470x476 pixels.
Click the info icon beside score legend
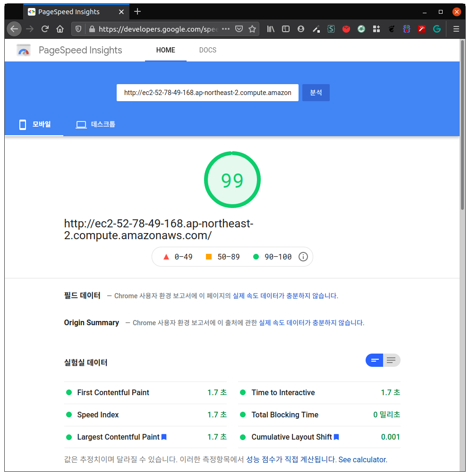click(303, 257)
